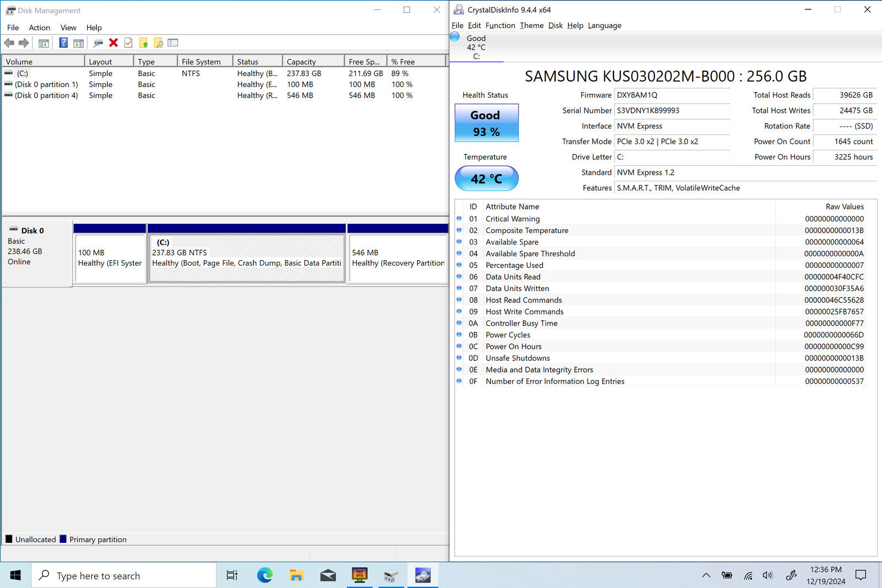Open Properties via the checkmark page icon
The height and width of the screenshot is (588, 882).
128,43
